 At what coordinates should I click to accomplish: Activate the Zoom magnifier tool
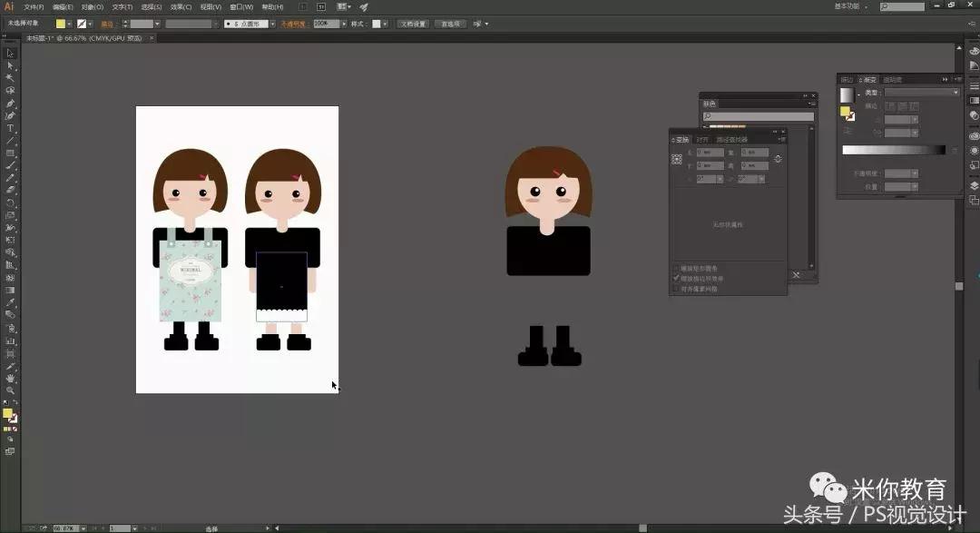point(10,390)
